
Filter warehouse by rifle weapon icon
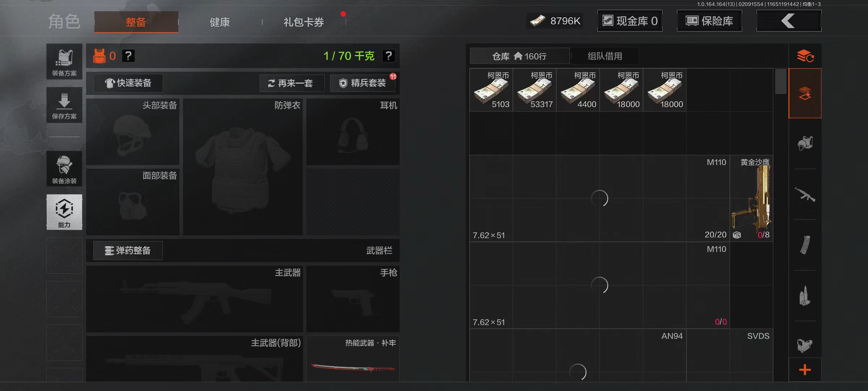(x=805, y=194)
